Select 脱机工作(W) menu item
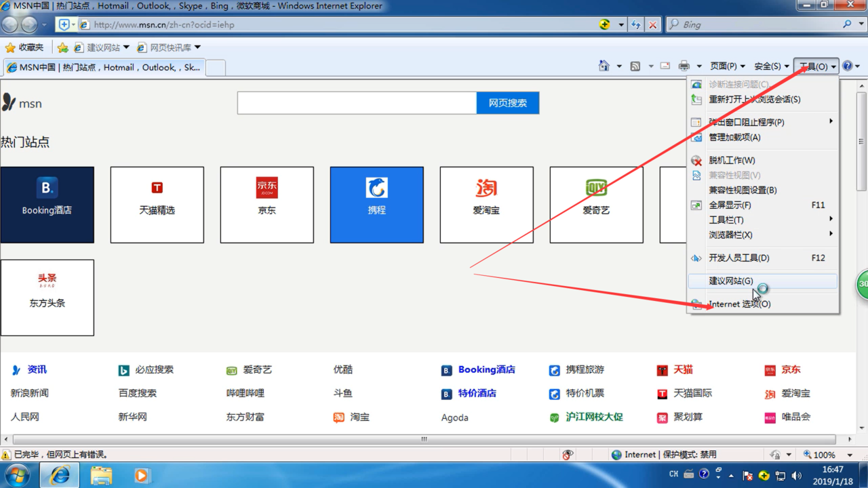 point(764,160)
